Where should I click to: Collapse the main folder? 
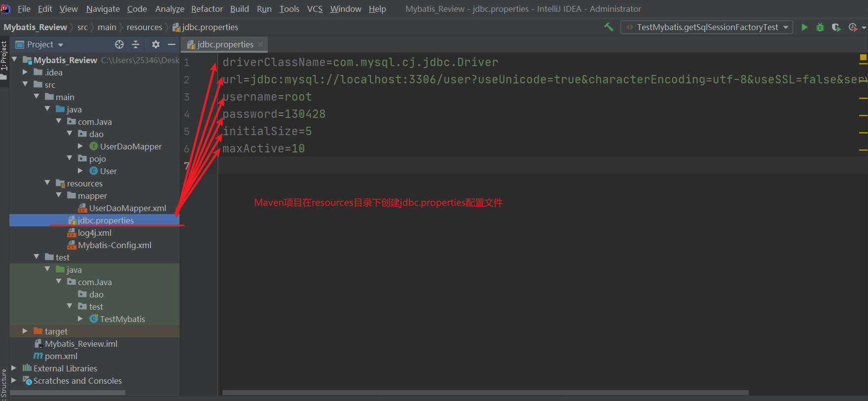pos(36,97)
